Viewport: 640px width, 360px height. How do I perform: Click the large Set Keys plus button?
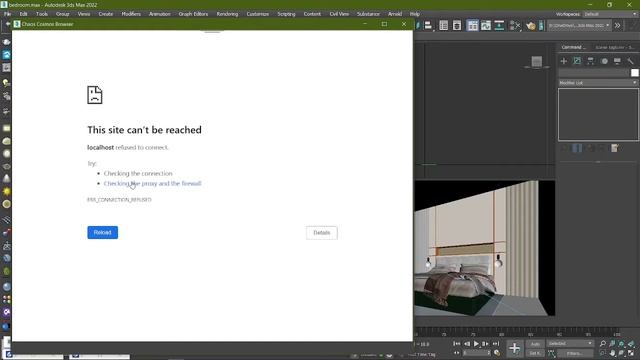[x=515, y=348]
